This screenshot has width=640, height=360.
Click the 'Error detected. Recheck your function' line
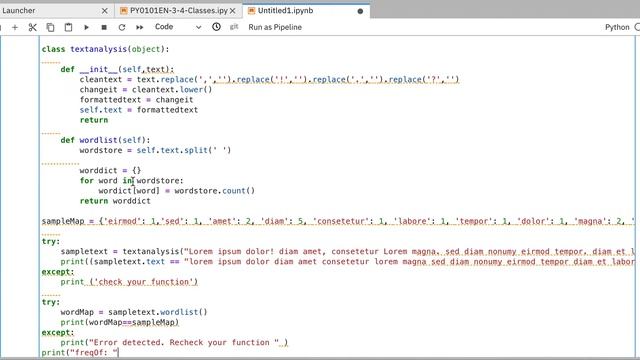coord(174,342)
